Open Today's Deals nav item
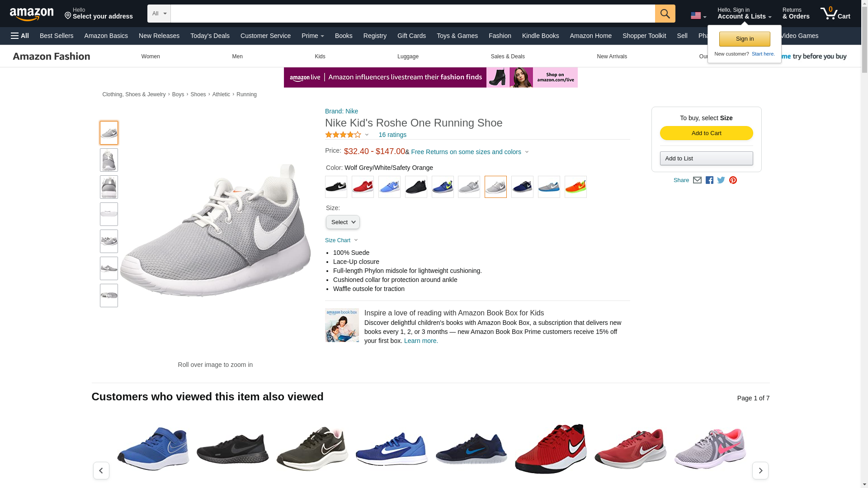868x488 pixels. tap(210, 36)
